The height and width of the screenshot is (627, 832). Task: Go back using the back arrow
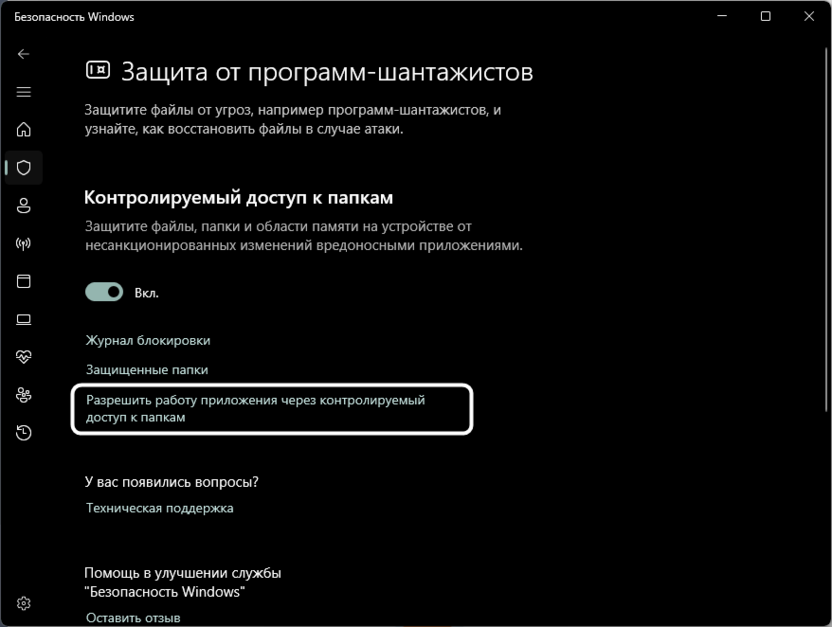pos(23,54)
